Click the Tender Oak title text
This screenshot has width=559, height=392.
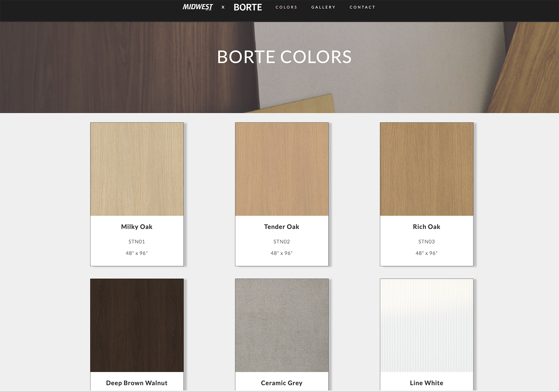(282, 227)
